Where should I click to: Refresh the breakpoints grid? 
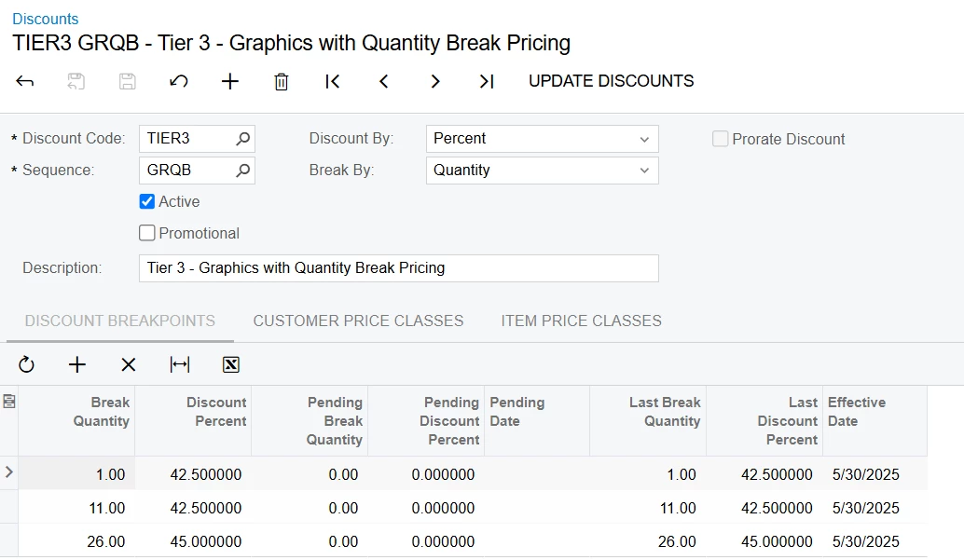tap(26, 365)
